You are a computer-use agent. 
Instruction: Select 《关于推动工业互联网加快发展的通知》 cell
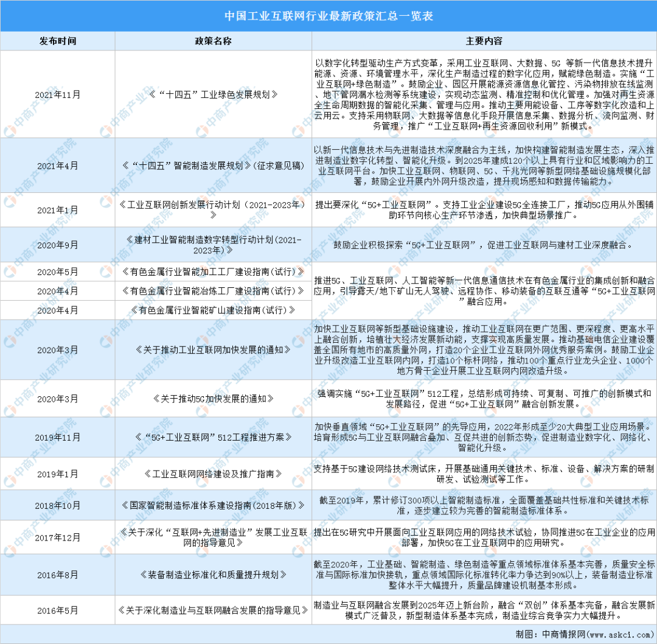213,349
